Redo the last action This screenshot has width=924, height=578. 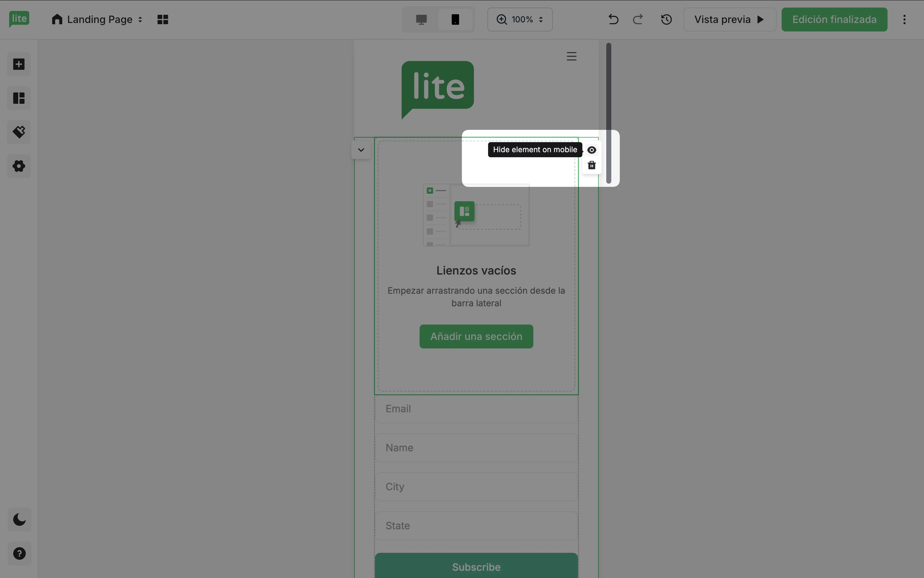tap(637, 19)
